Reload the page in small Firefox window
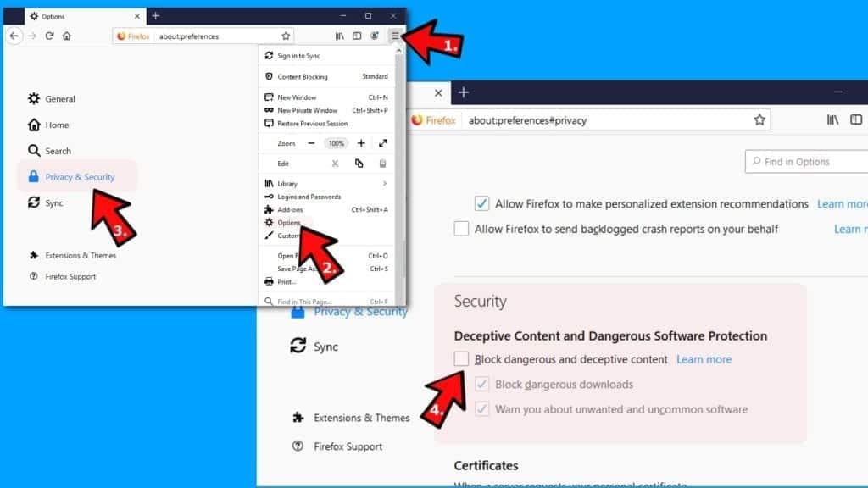This screenshot has width=868, height=488. click(49, 36)
